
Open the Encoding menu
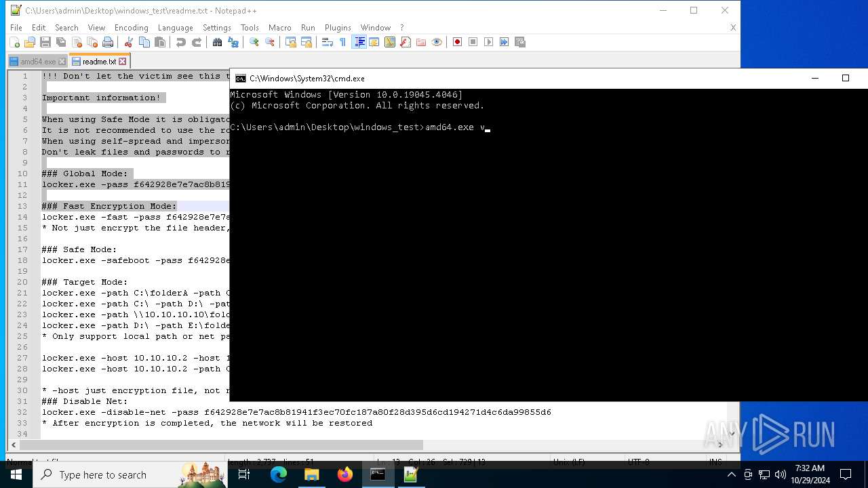[x=131, y=28]
